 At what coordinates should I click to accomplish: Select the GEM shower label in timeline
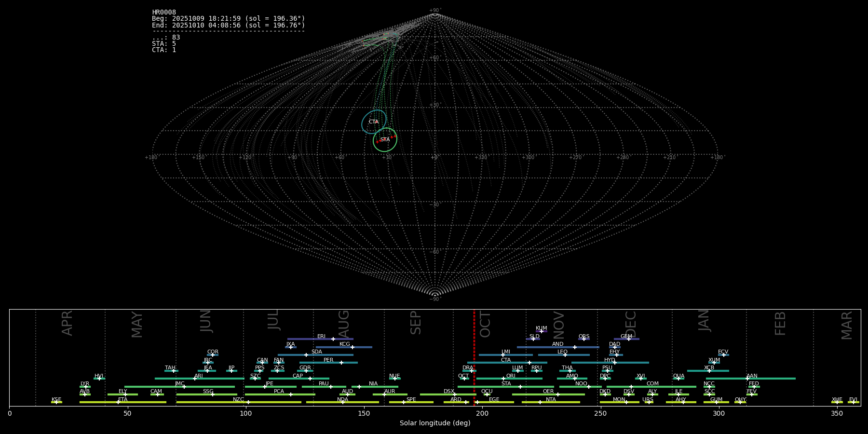click(626, 337)
